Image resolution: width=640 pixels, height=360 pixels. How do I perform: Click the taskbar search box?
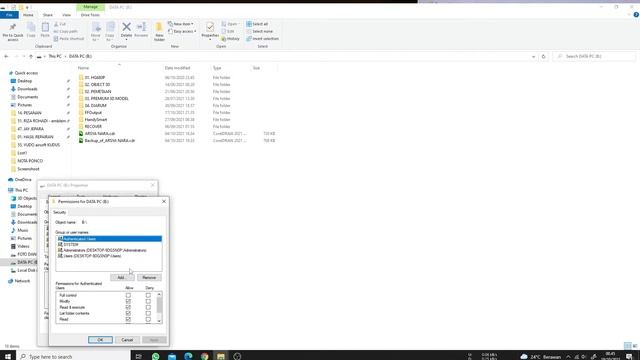point(73,356)
